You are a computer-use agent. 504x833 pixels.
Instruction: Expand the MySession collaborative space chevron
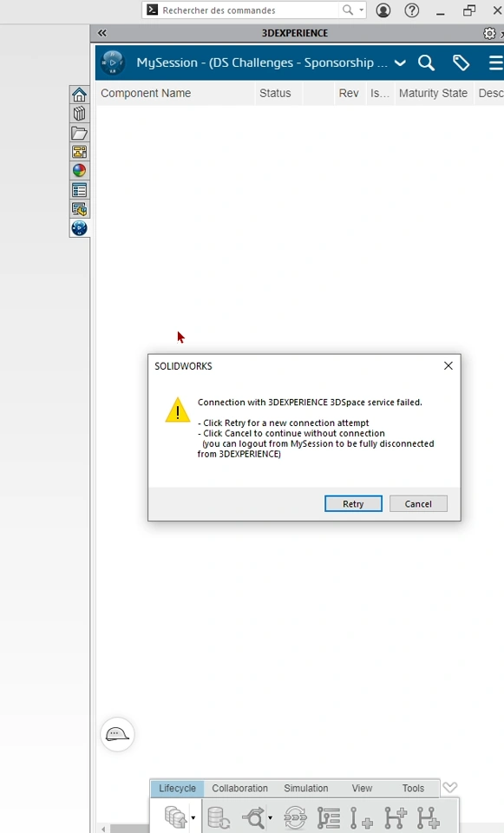click(400, 62)
